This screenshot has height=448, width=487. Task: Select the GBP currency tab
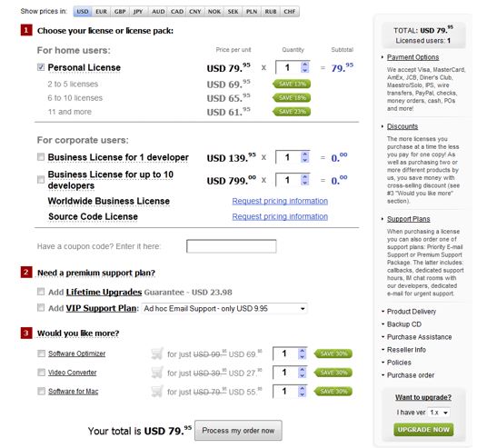[120, 12]
